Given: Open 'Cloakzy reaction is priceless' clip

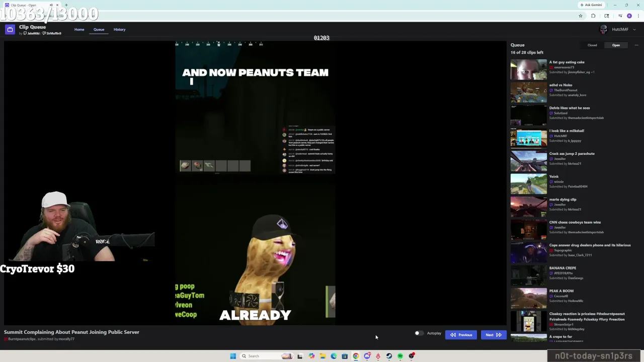Looking at the screenshot, I should tap(587, 317).
